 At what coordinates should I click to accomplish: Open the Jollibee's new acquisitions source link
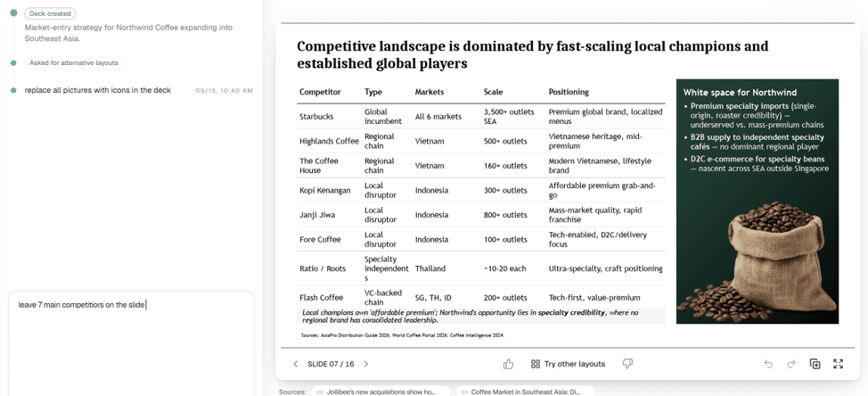coord(381,392)
